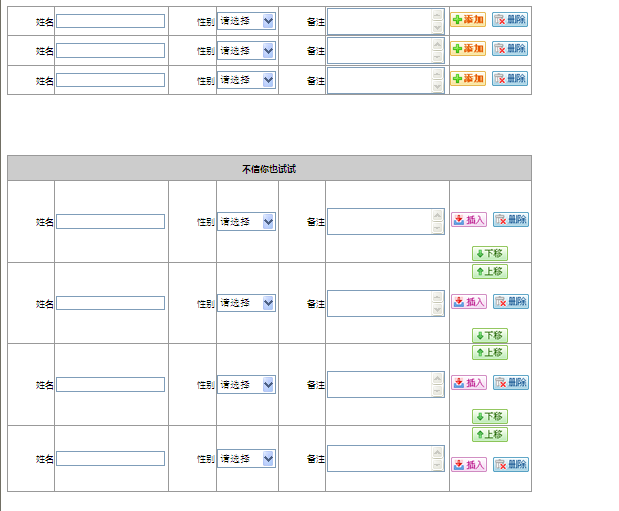Click 上移 in second row of lower table

coord(490,272)
